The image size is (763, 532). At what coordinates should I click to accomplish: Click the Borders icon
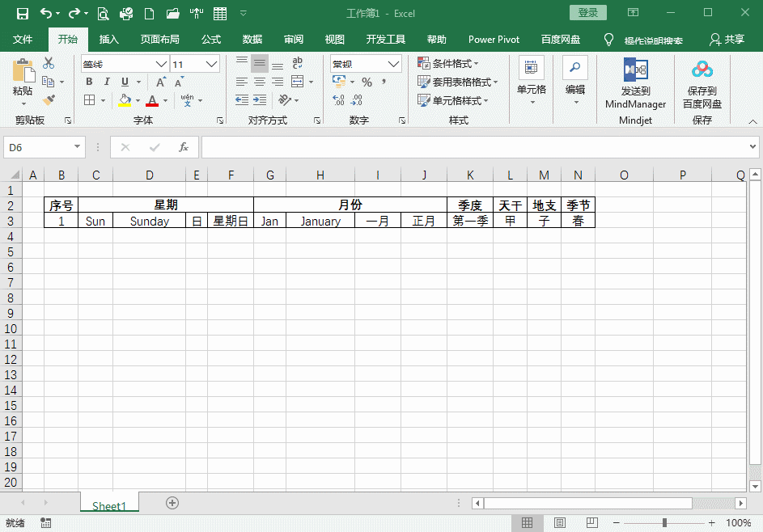click(89, 100)
